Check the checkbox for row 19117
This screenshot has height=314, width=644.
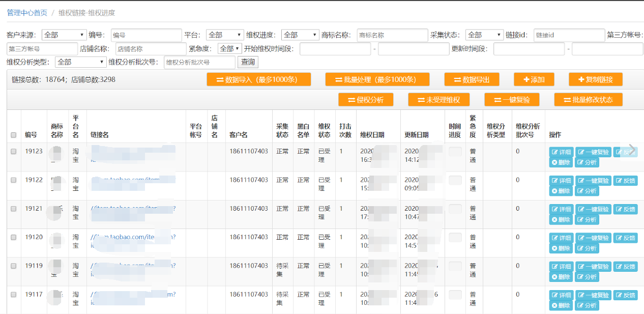14,294
